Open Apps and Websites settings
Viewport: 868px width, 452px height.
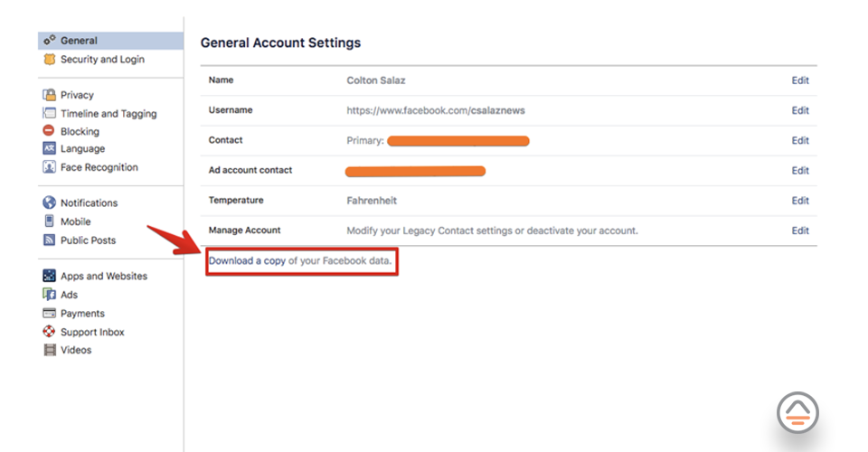(103, 276)
